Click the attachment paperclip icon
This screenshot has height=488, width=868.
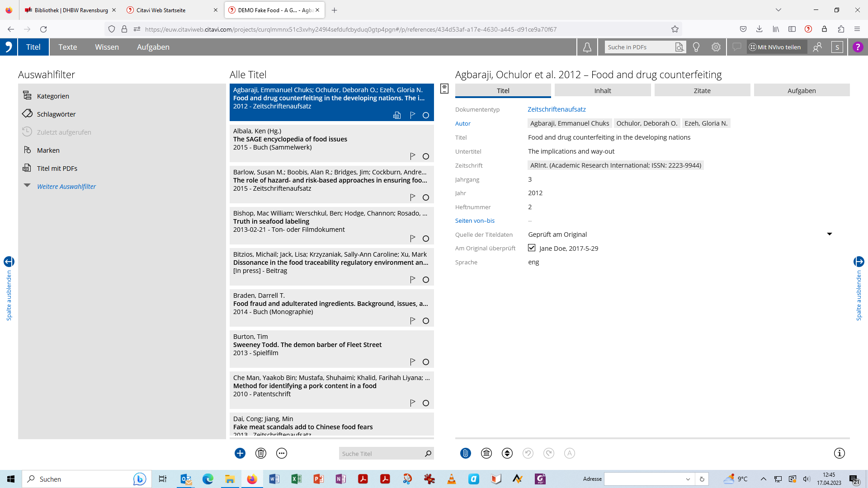466,453
